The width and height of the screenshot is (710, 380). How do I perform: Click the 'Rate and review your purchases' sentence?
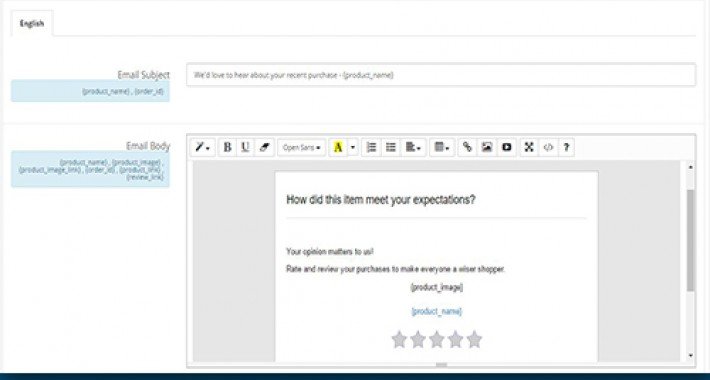tap(395, 269)
